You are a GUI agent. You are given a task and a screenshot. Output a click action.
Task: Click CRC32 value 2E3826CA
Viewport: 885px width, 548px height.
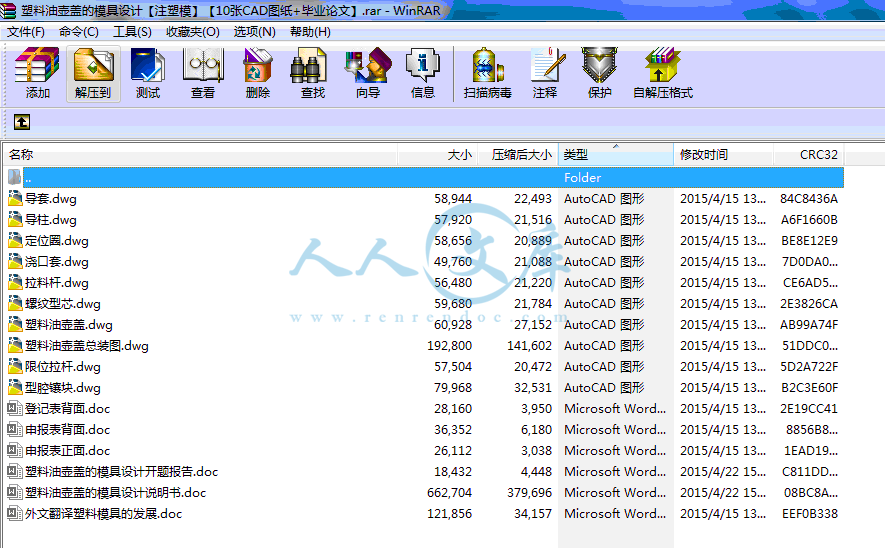(809, 304)
